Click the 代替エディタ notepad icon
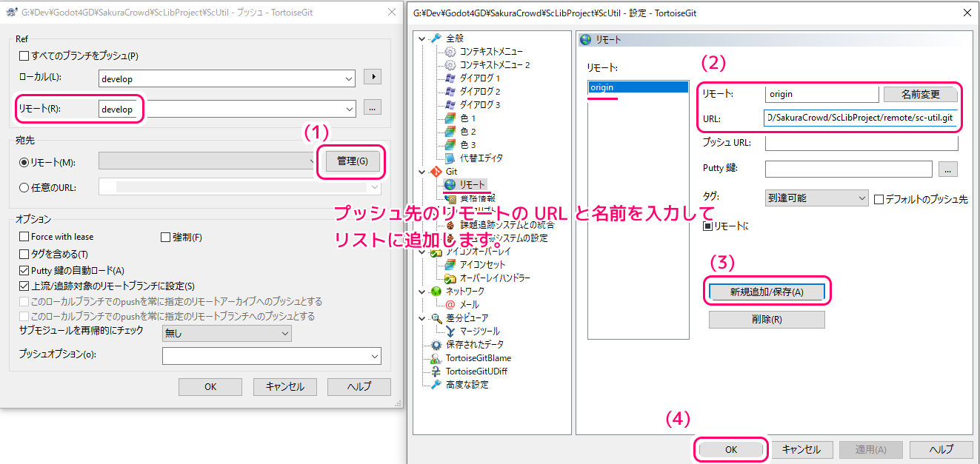 [x=450, y=158]
